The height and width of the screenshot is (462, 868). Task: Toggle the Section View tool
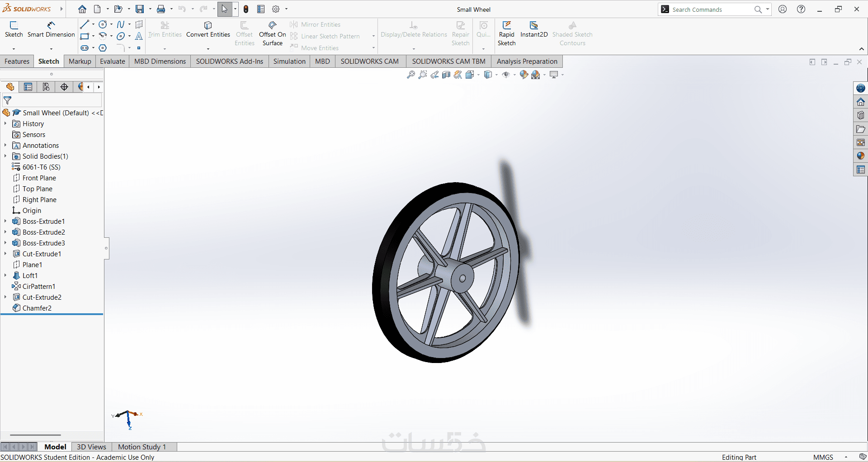pyautogui.click(x=446, y=75)
